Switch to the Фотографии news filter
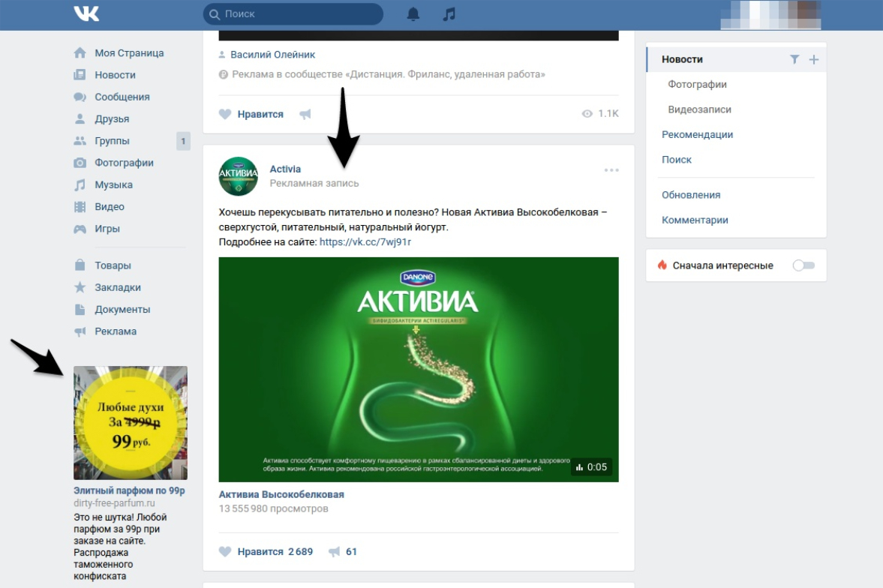The height and width of the screenshot is (588, 883). (697, 85)
